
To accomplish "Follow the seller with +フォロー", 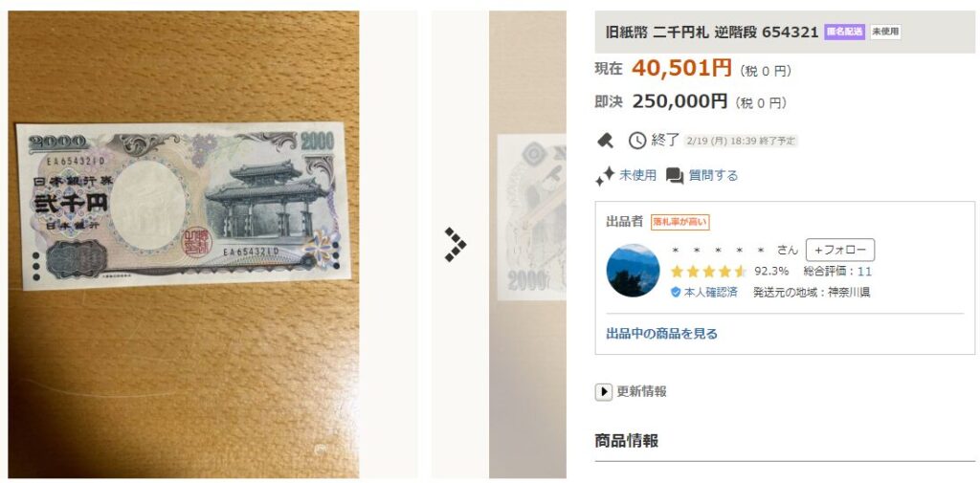I will 840,250.
